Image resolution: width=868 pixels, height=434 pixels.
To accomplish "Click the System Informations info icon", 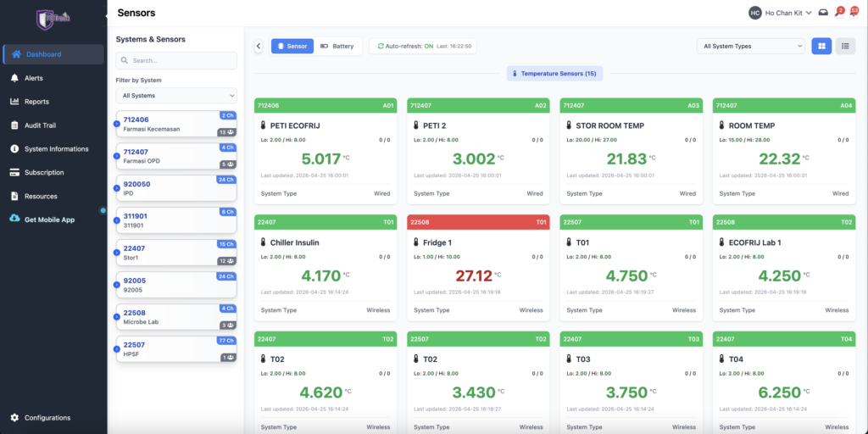I will click(x=14, y=149).
